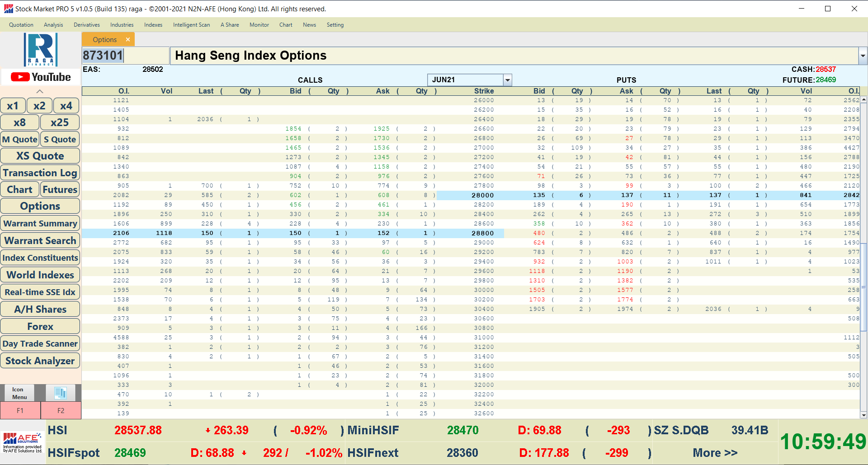Close the Options tab with X
Viewport: 868px width, 465px height.
point(128,40)
